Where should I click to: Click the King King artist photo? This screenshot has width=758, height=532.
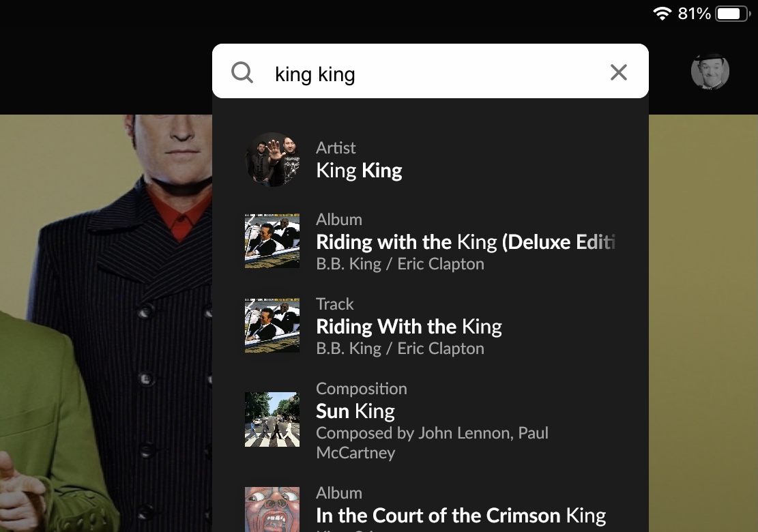272,160
